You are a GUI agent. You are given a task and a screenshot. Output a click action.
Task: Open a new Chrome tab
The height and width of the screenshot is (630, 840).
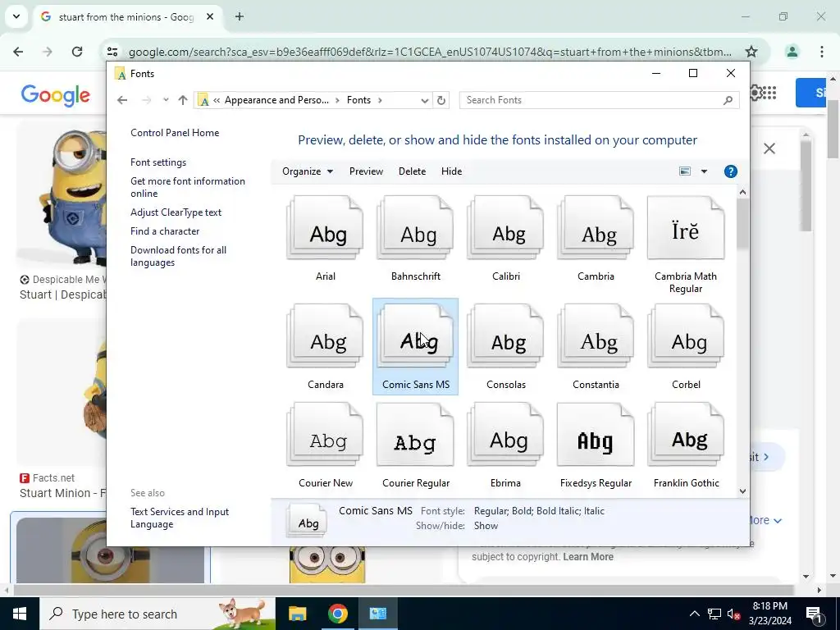[240, 16]
